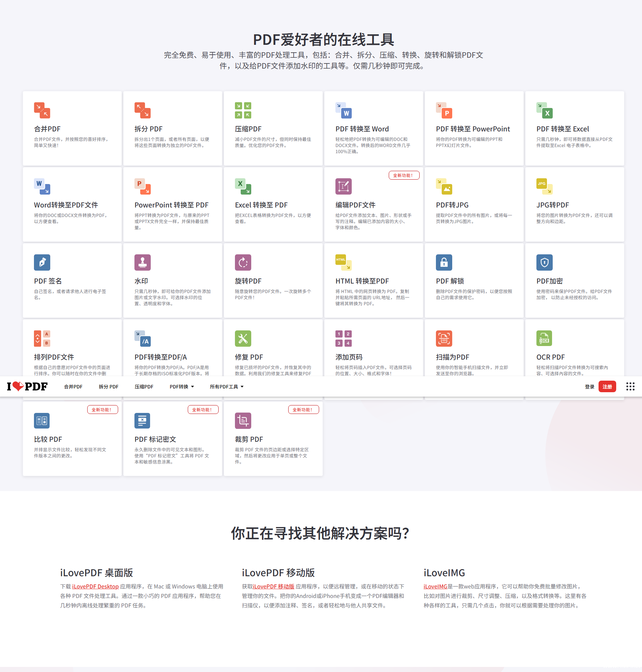Open the 合并PDF navigation menu item
642x672 pixels.
[73, 386]
